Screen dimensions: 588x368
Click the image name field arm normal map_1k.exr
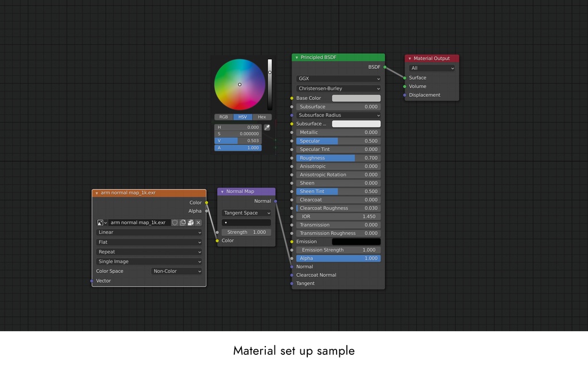pyautogui.click(x=140, y=223)
